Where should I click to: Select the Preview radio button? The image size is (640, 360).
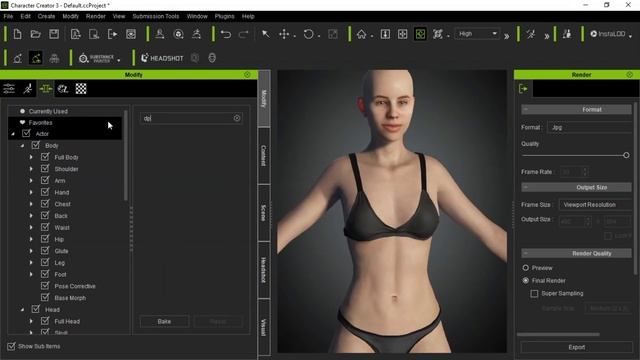tap(525, 268)
